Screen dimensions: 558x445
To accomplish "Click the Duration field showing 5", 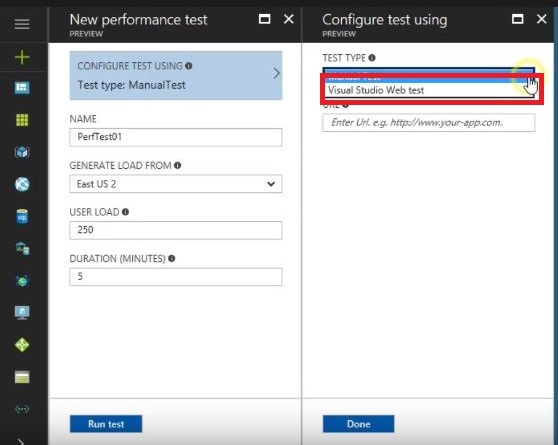I will pyautogui.click(x=176, y=277).
